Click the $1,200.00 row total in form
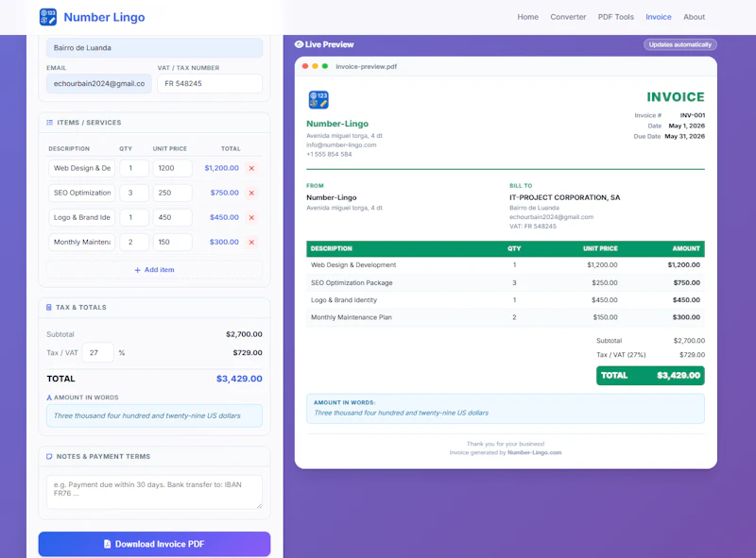Viewport: 756px width, 558px height. coord(221,168)
